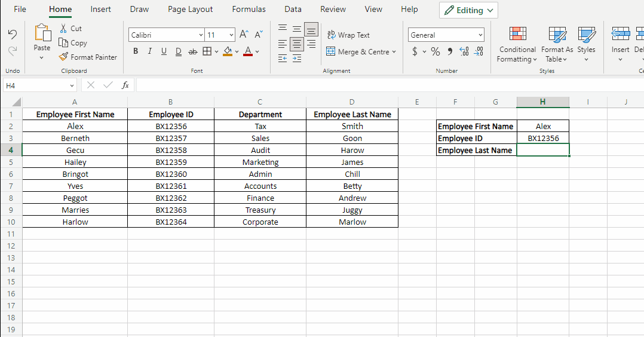Toggle Bold formatting
Screen dimensions: 644x337
tap(136, 51)
